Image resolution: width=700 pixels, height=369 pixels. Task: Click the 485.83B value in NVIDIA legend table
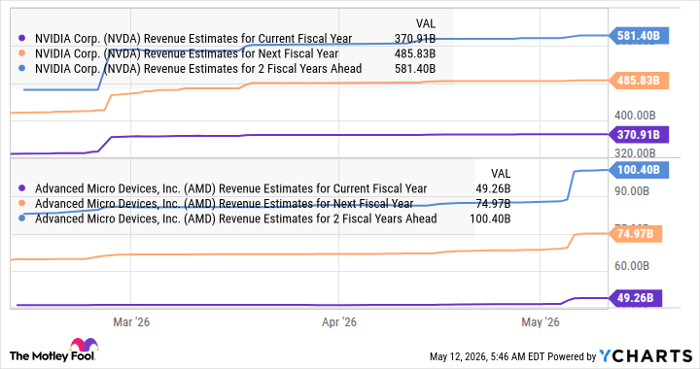point(415,54)
